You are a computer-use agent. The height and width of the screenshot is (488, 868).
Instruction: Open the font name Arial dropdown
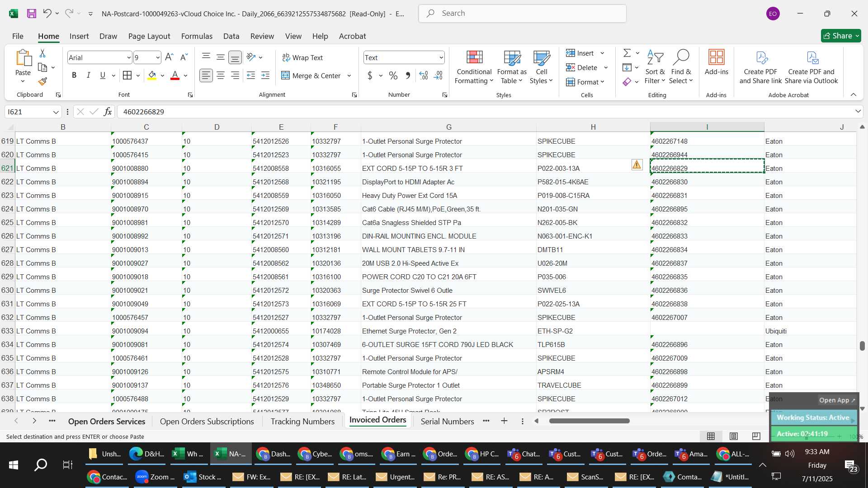[128, 58]
